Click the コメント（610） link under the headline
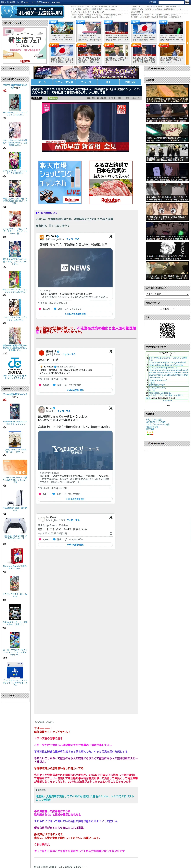Viewport: 191px width, 868px height. [116, 98]
